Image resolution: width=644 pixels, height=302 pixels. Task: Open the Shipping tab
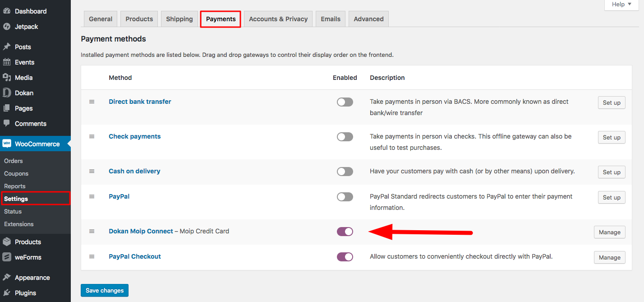click(x=179, y=19)
